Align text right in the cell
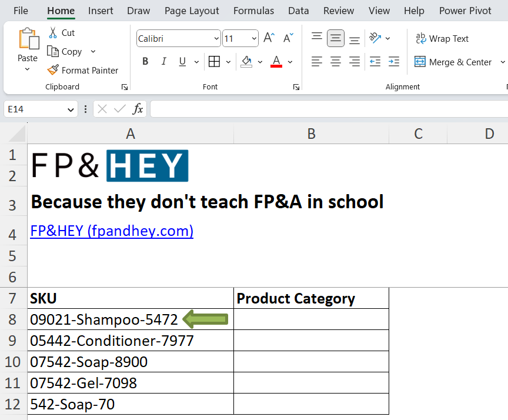Viewport: 508px width, 420px height. click(355, 62)
